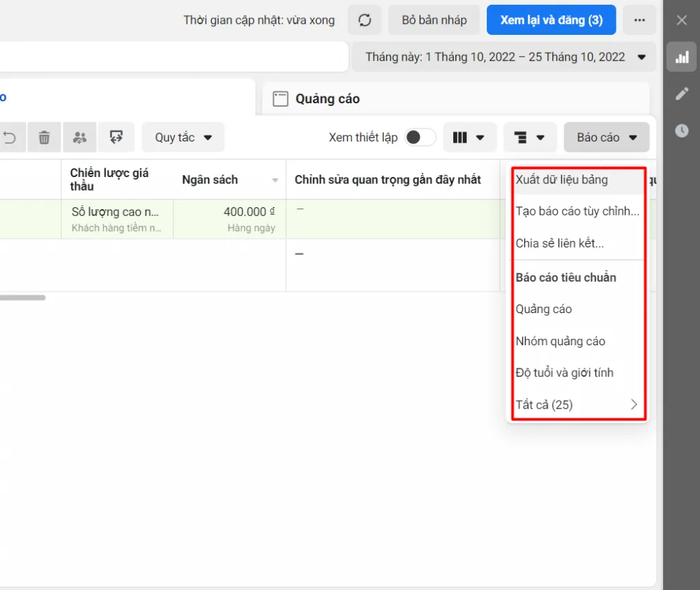This screenshot has width=700, height=590.
Task: Select Xuất dữ liệu bảng
Action: pos(577,180)
